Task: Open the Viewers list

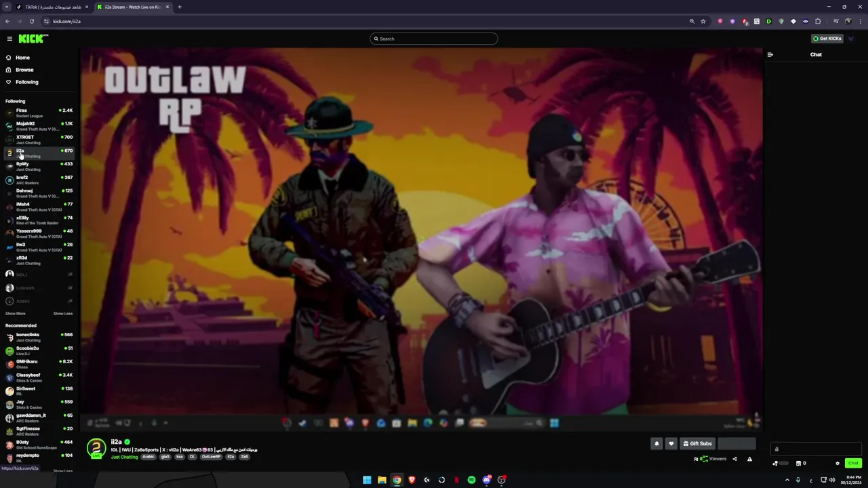Action: 710,459
